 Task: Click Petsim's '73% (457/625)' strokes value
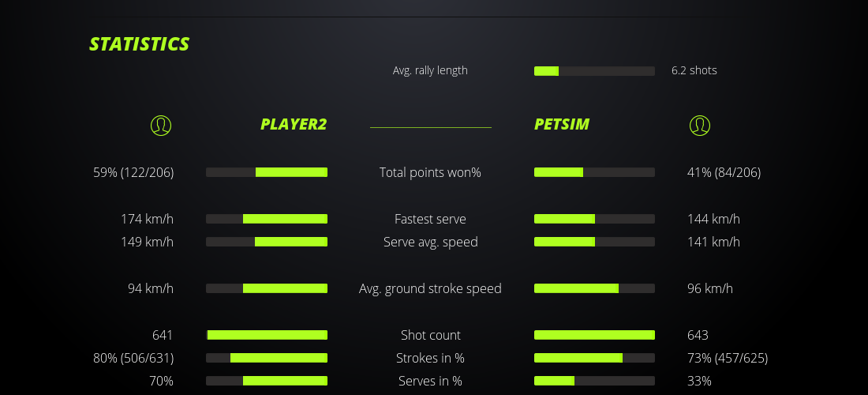click(x=728, y=358)
